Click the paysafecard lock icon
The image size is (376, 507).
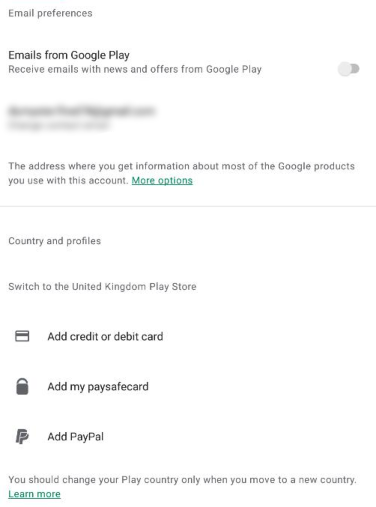[x=22, y=386]
